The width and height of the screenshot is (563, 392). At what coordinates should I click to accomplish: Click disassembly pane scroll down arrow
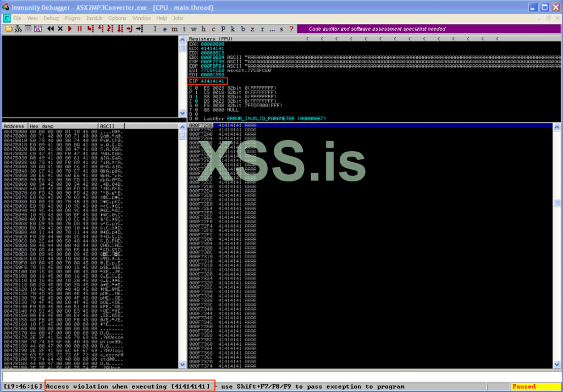point(183,113)
